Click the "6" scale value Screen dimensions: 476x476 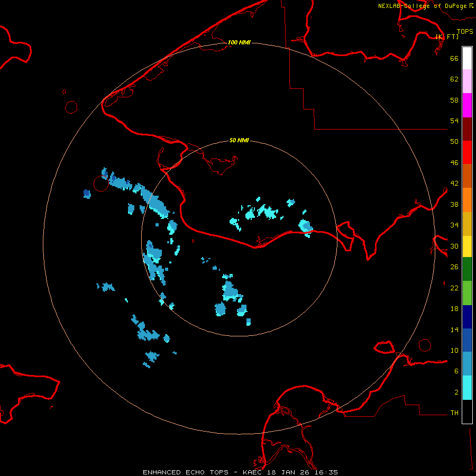click(x=456, y=371)
